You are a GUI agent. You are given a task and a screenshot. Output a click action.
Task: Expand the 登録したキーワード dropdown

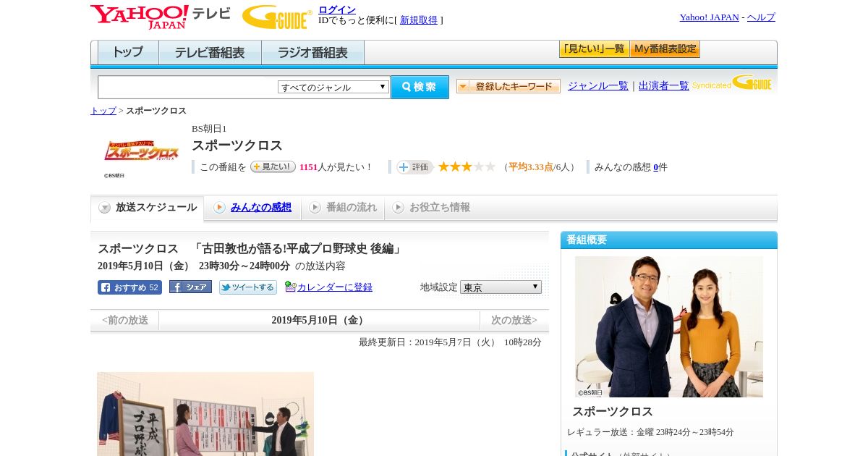tap(509, 86)
